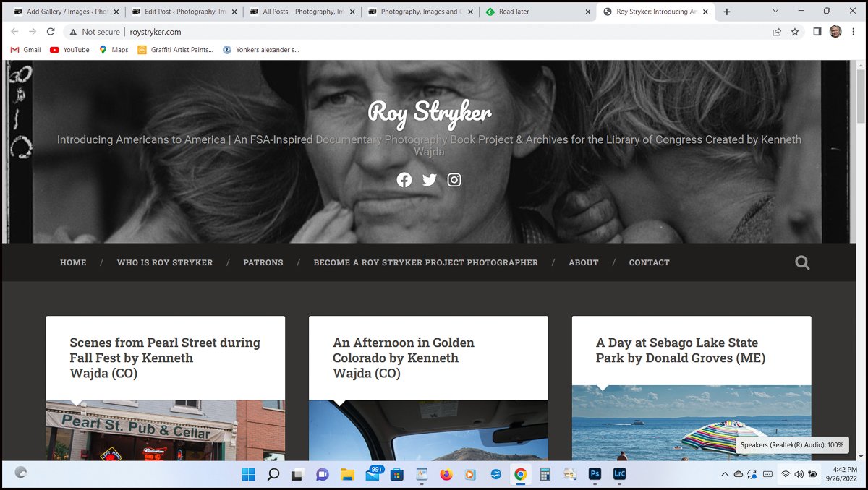Reload the page
This screenshot has width=868, height=490.
[x=51, y=32]
